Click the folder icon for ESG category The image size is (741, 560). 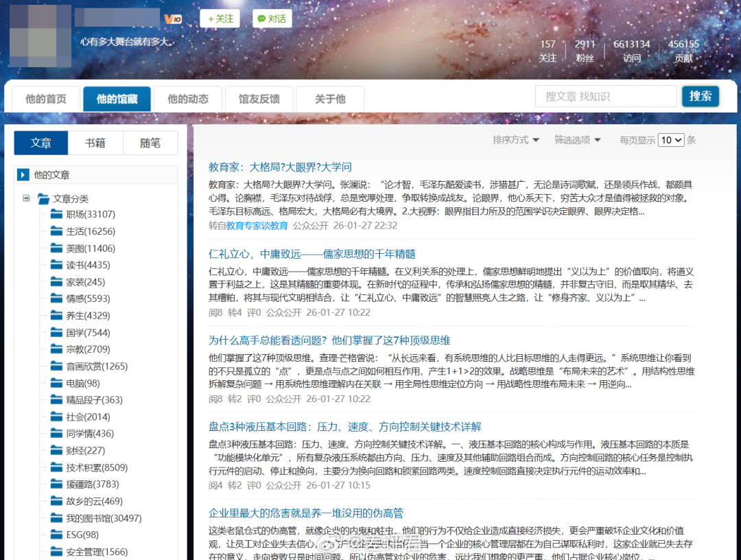coord(56,535)
